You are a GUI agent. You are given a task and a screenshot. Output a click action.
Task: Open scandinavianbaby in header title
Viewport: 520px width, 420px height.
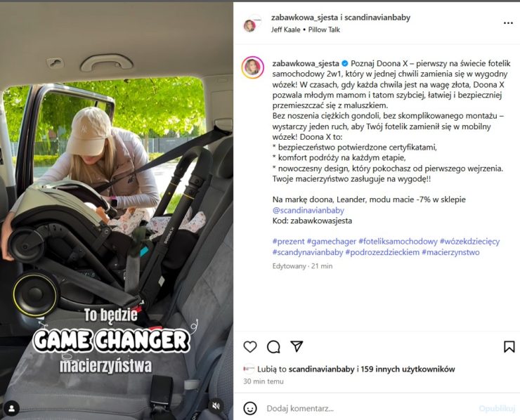click(377, 18)
